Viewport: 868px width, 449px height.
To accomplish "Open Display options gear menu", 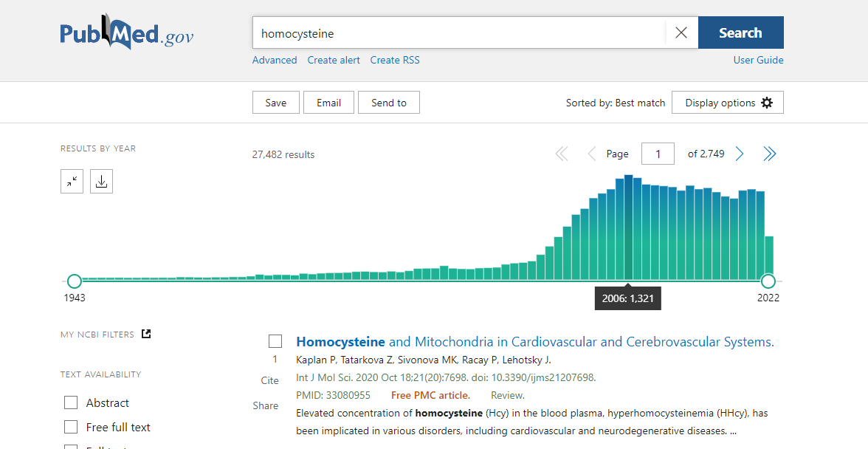I will 727,103.
